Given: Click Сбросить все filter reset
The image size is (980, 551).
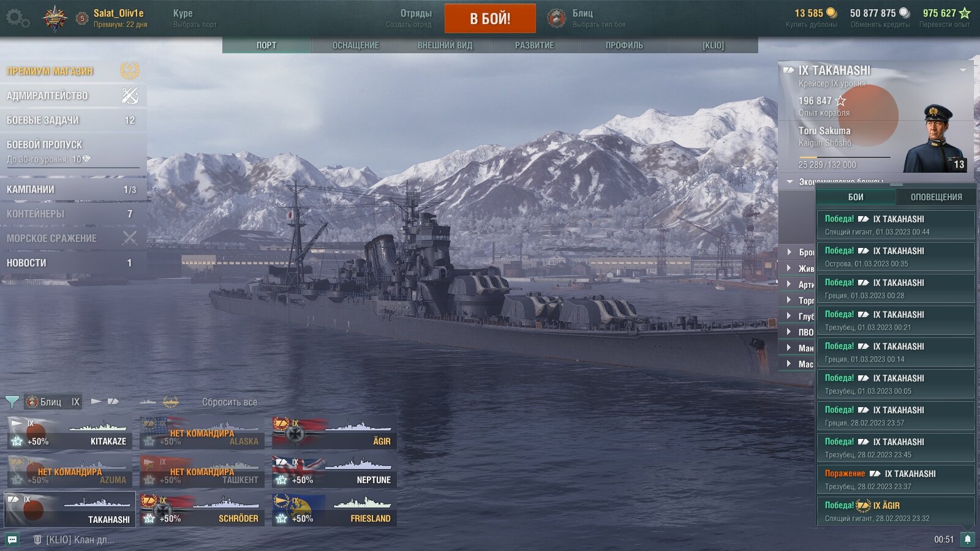Looking at the screenshot, I should click(x=230, y=402).
